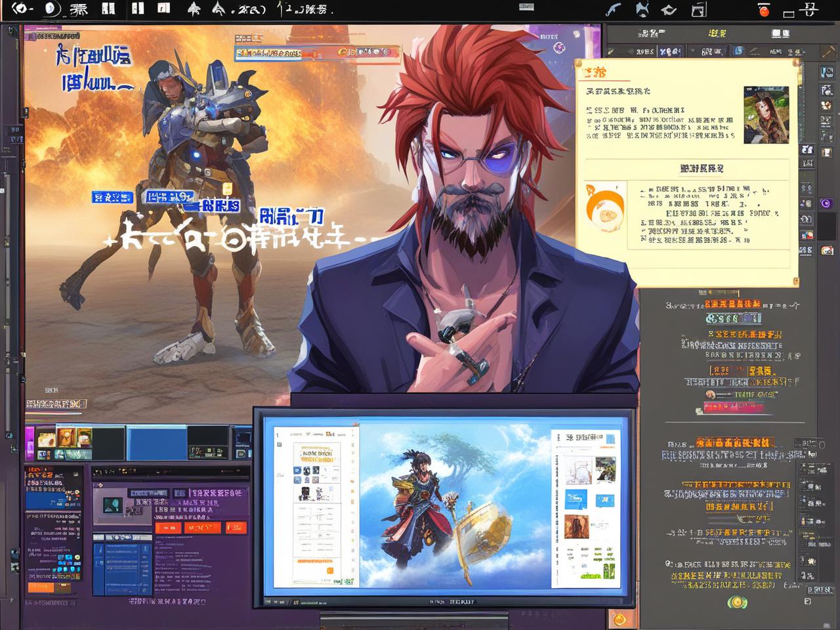Open the teal preview thumbnail in the purple panel
This screenshot has width=840, height=630.
pos(114,505)
